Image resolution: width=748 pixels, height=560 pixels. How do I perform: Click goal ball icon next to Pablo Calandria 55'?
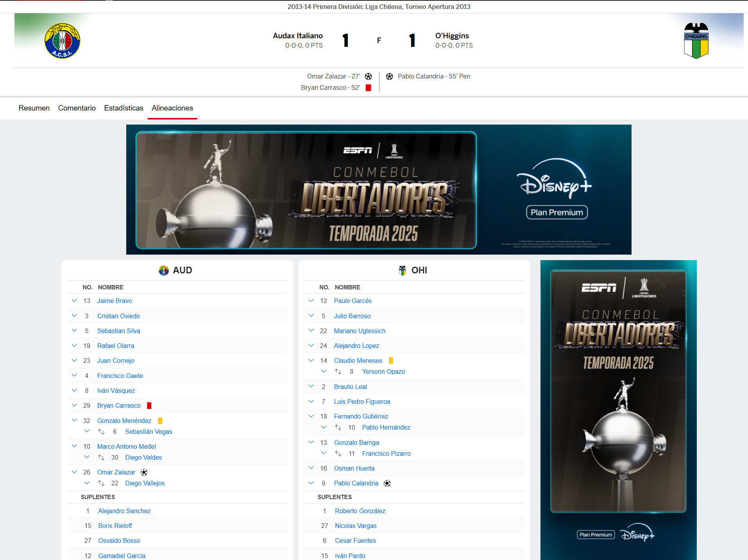389,77
